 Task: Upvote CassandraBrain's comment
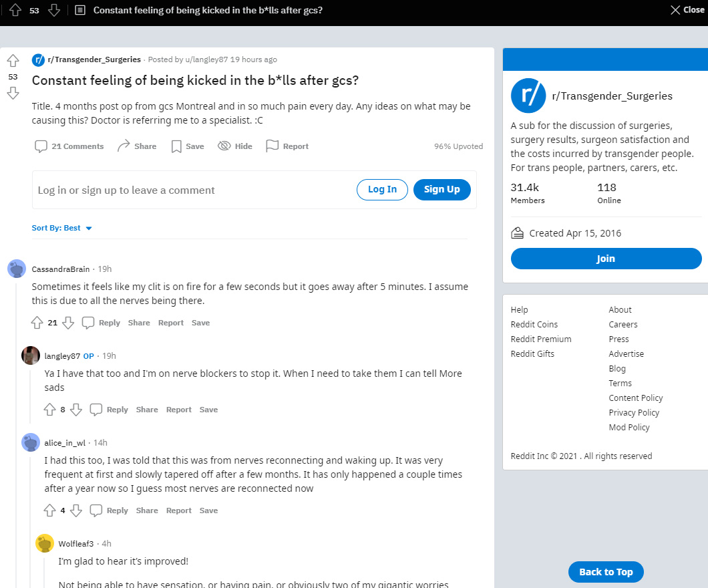coord(37,323)
